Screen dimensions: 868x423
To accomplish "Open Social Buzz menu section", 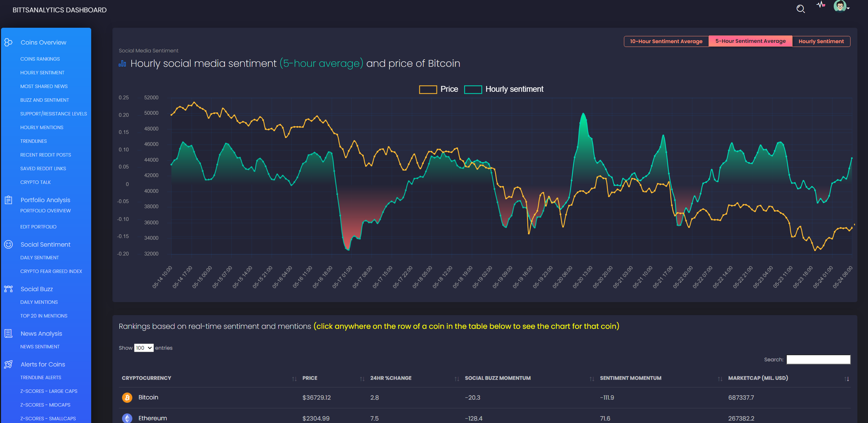I will point(37,289).
